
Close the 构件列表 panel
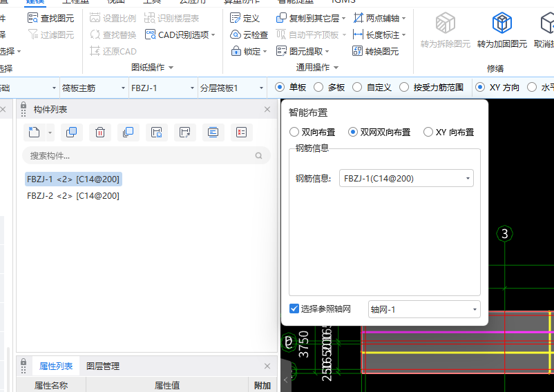point(267,109)
